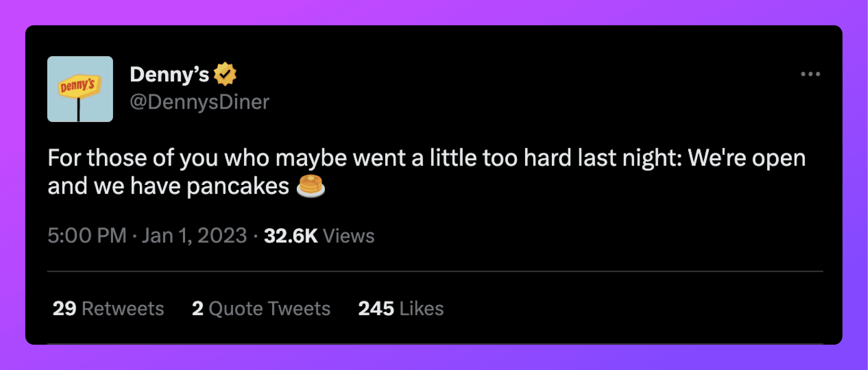868x370 pixels.
Task: Click 245 Likes to see who liked
Action: pos(399,308)
